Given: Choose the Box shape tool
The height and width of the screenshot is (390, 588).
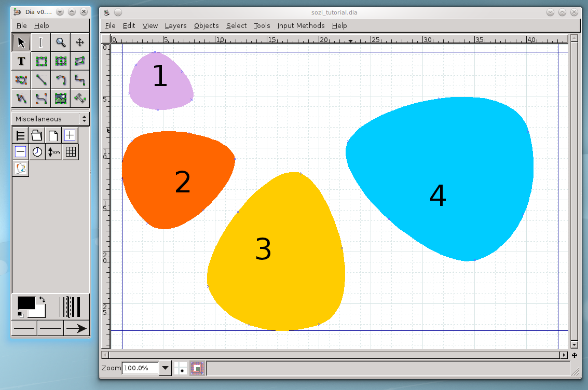Looking at the screenshot, I should 41,61.
